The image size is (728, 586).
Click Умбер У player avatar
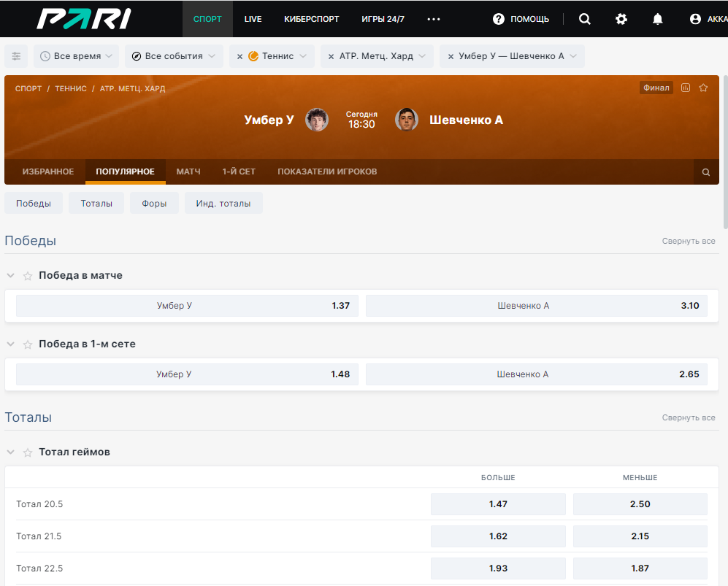pos(317,120)
